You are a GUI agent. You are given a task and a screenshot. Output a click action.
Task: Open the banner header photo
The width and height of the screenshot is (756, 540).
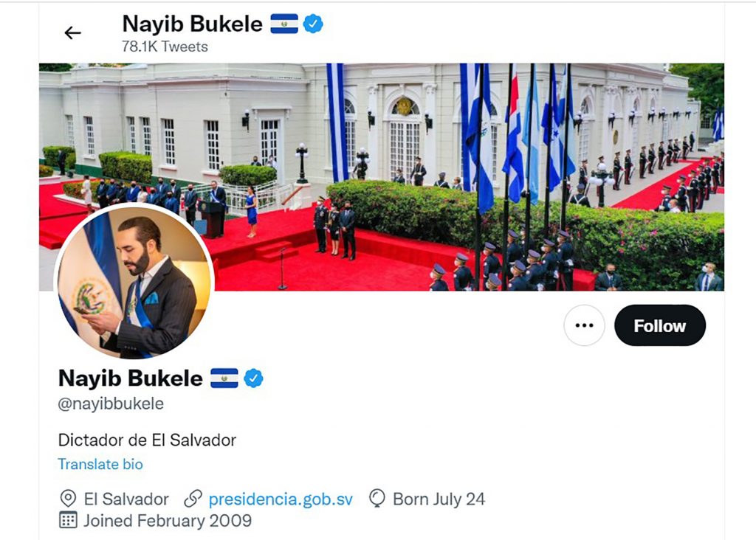coord(382,177)
